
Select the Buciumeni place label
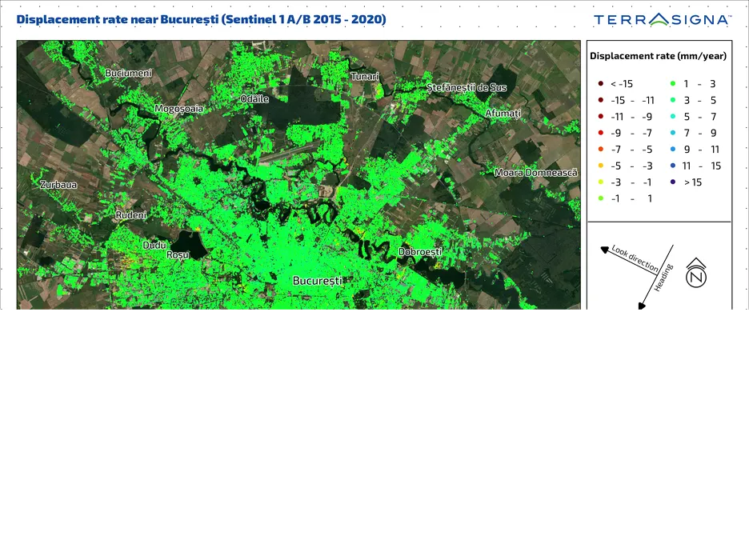coord(128,73)
